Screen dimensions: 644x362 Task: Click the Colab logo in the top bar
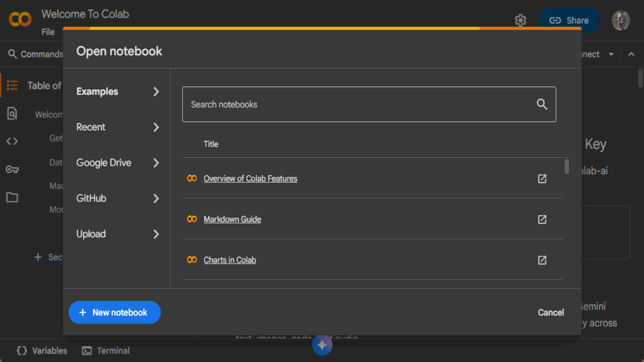(x=20, y=19)
